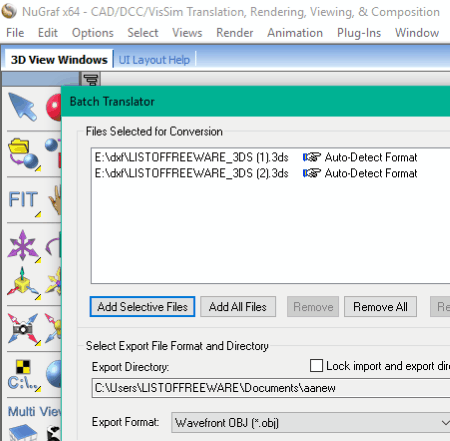The height and width of the screenshot is (441, 450).
Task: Select the yellow cube axis transform tool
Action: [23, 283]
